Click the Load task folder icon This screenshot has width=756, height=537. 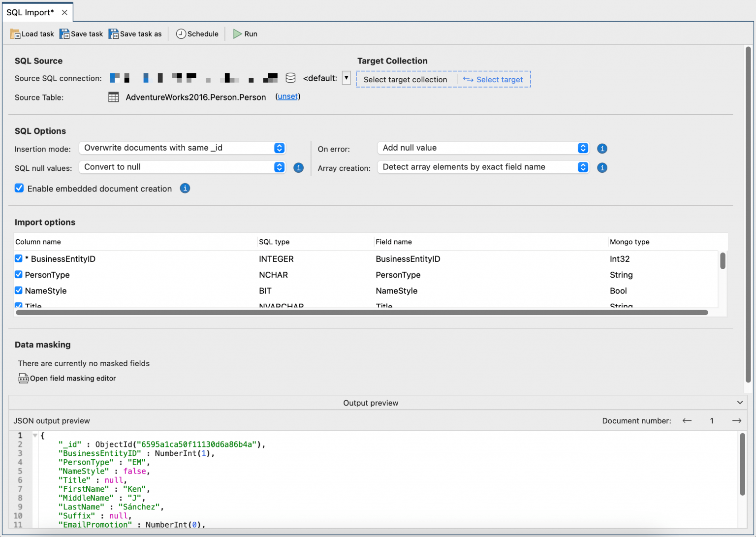15,34
